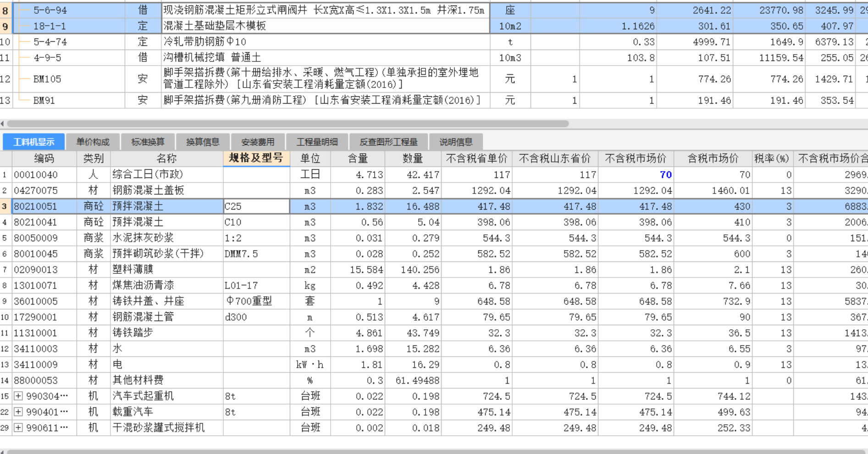The height and width of the screenshot is (454, 868).
Task: Click the 单位 column header
Action: [x=310, y=158]
